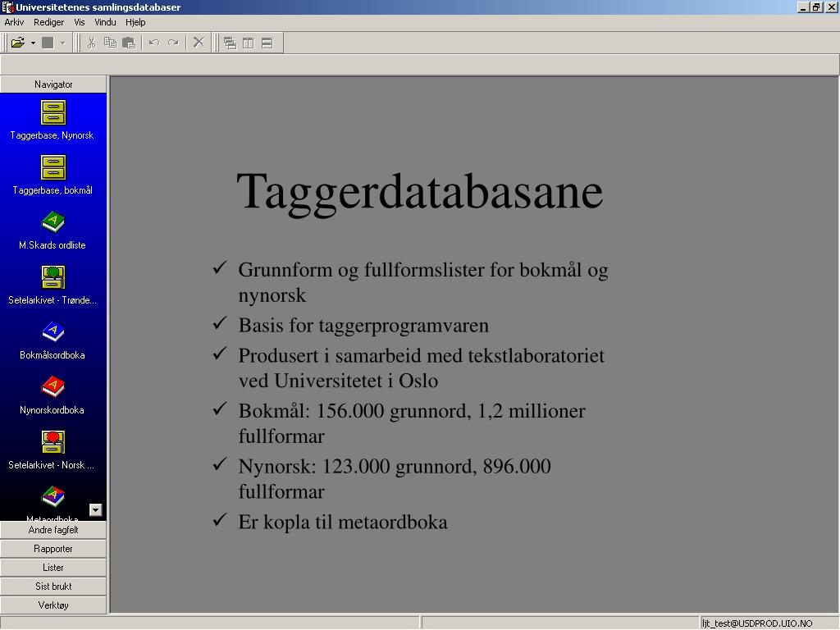Click the Setelarkivet - Norsk ... label
This screenshot has width=840, height=630.
pos(52,465)
